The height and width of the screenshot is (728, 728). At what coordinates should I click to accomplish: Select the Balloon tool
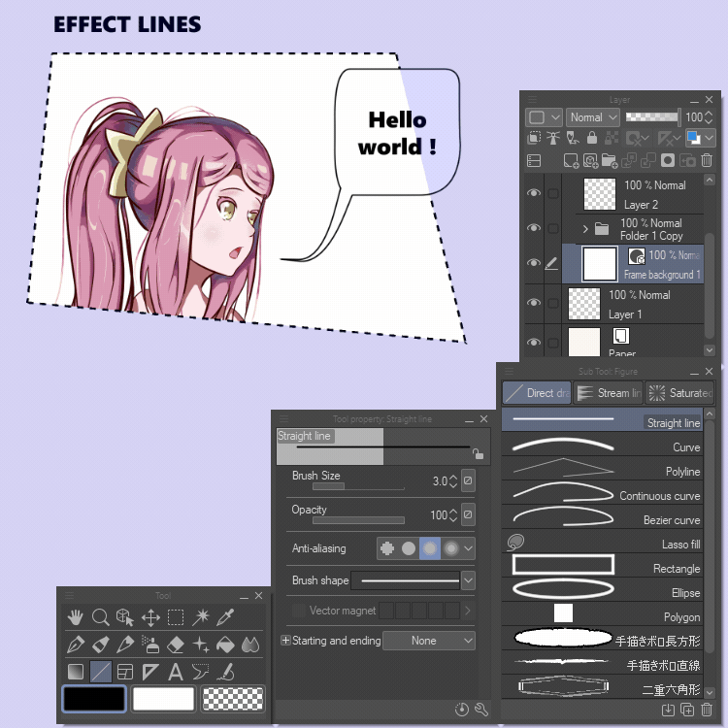pos(201,672)
